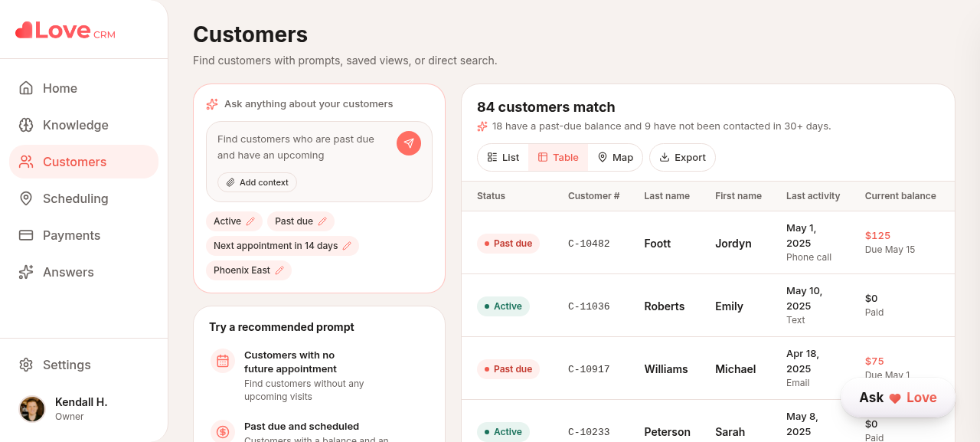Image resolution: width=980 pixels, height=442 pixels.
Task: Click first name Michael
Action: pyautogui.click(x=736, y=369)
